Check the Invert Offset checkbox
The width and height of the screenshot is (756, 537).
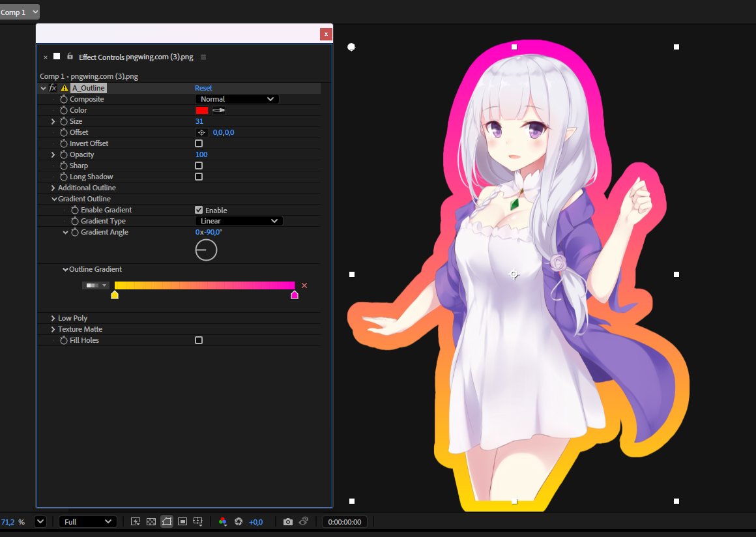pyautogui.click(x=199, y=143)
